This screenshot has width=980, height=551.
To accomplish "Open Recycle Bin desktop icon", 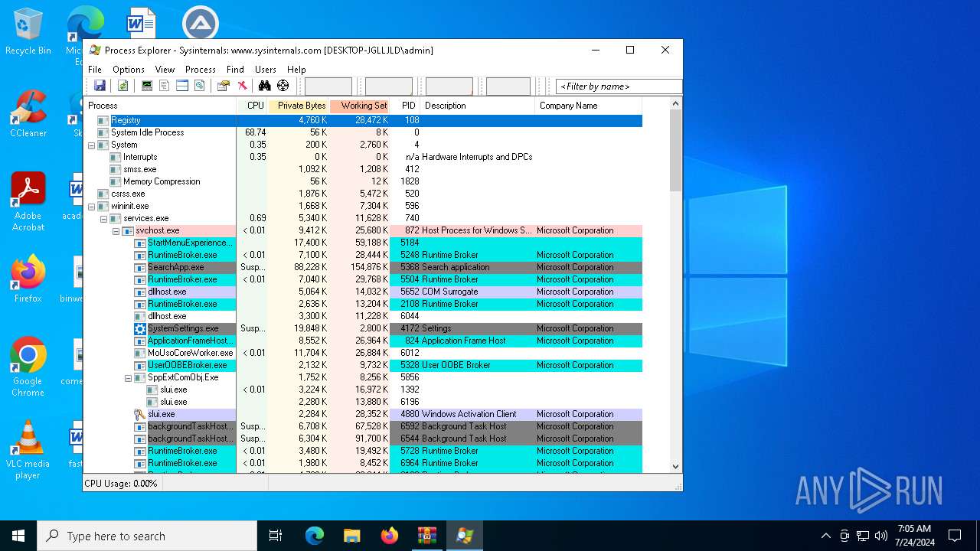I will pos(28,32).
